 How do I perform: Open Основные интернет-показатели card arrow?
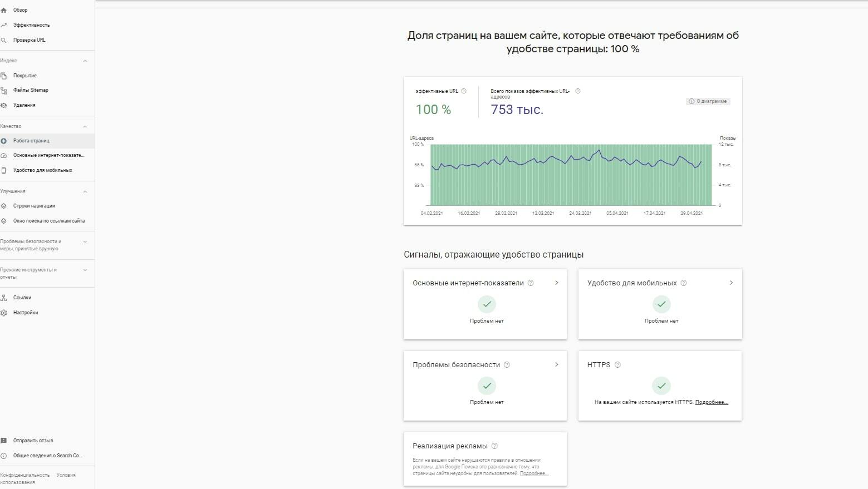click(x=556, y=283)
